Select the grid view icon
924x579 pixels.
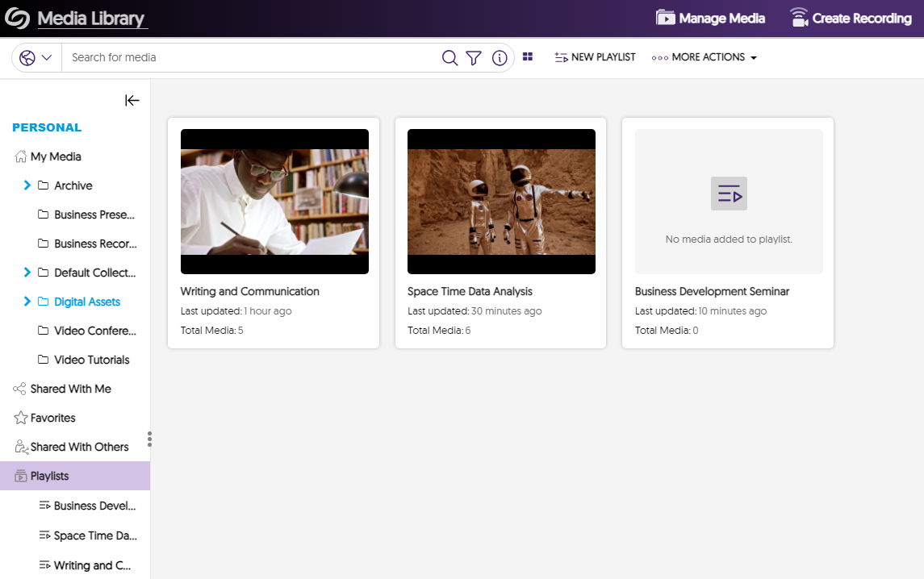[528, 57]
